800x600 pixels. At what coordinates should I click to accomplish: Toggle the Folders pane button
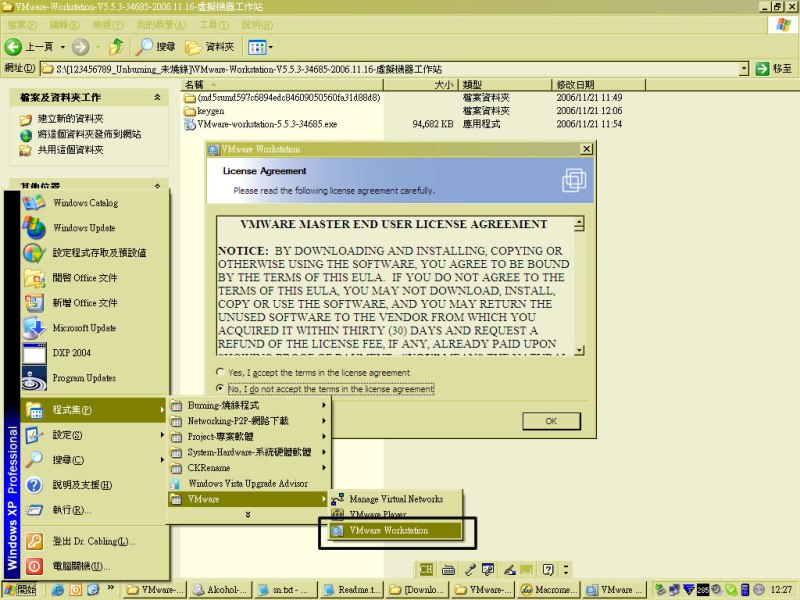point(210,47)
